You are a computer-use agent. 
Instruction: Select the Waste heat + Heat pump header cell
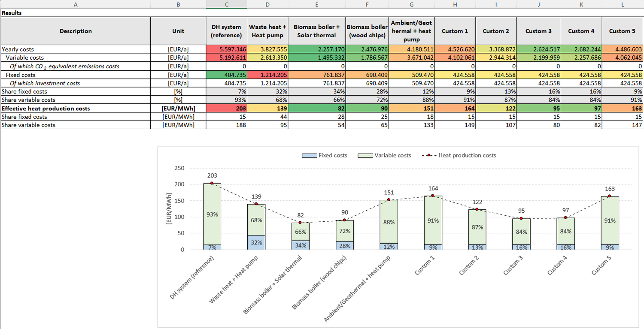267,31
